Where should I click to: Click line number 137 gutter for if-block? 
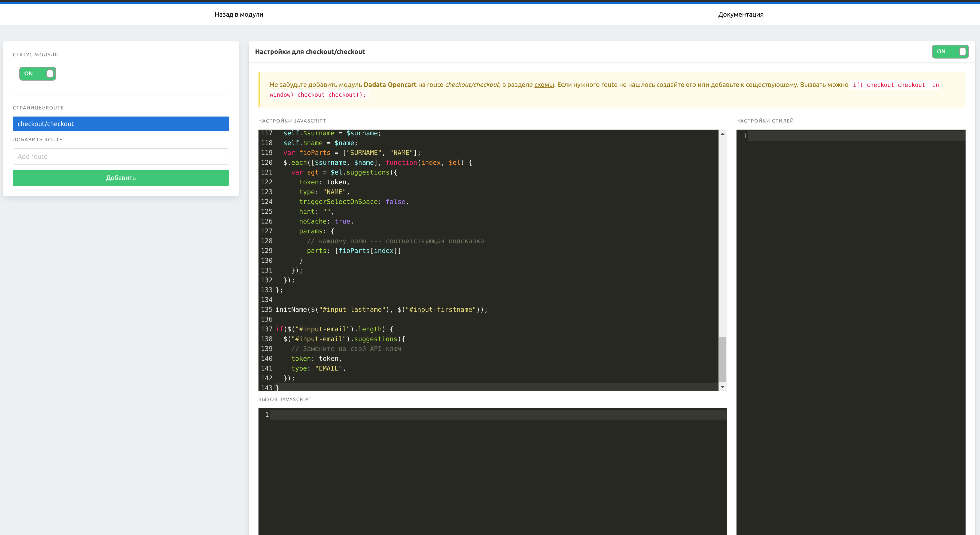tap(266, 329)
